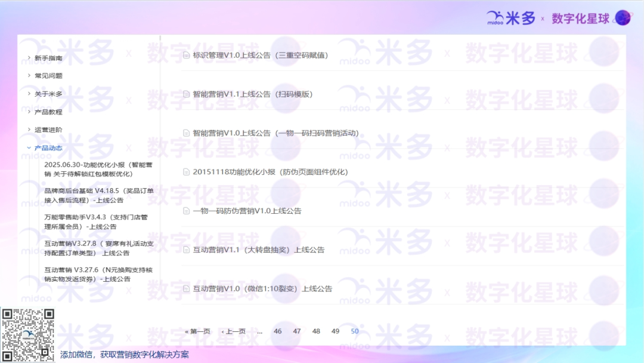Select the 产品动态 menu item
Screen dimensions: 644x363
tap(48, 148)
